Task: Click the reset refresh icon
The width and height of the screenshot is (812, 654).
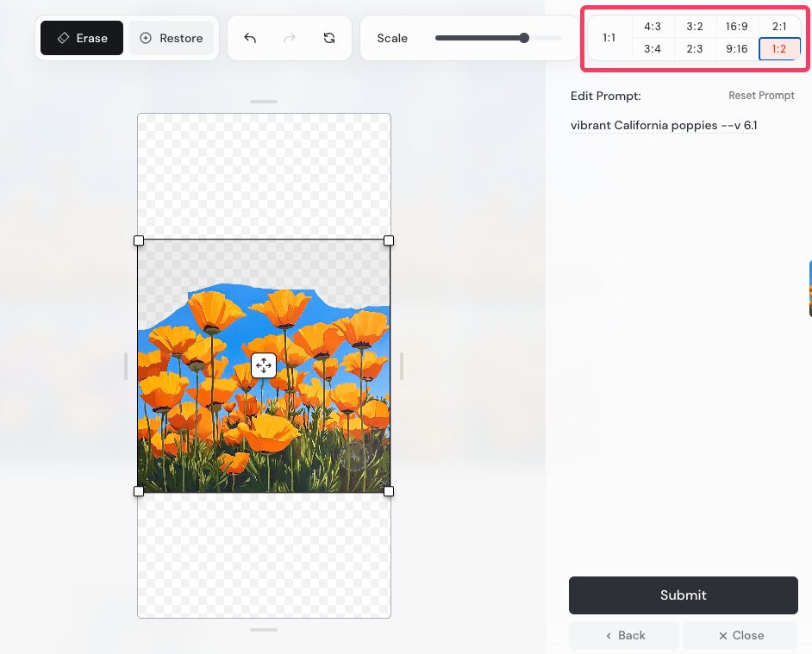Action: point(329,38)
